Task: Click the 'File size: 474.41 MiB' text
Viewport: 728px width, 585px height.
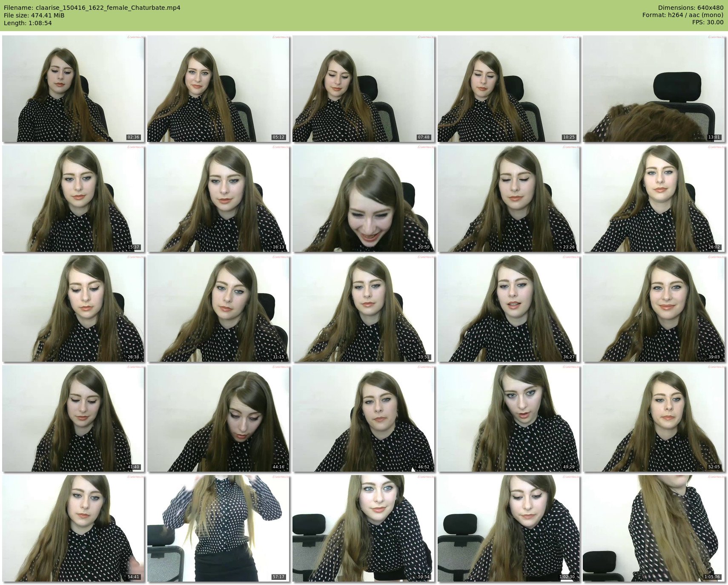Action: tap(34, 15)
